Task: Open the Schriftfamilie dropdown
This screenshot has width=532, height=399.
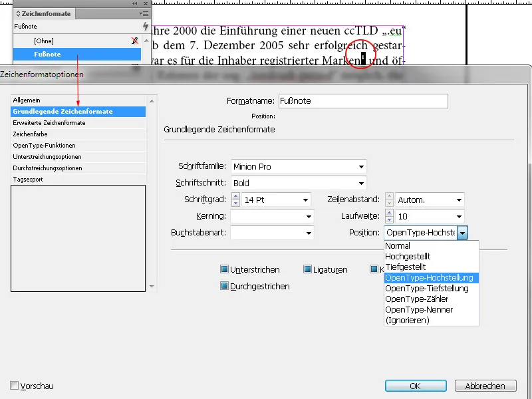Action: coord(361,167)
